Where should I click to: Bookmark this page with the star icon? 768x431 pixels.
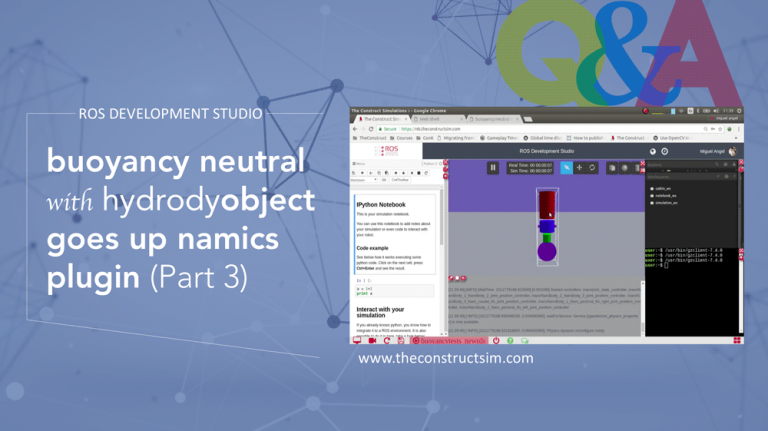pyautogui.click(x=720, y=129)
